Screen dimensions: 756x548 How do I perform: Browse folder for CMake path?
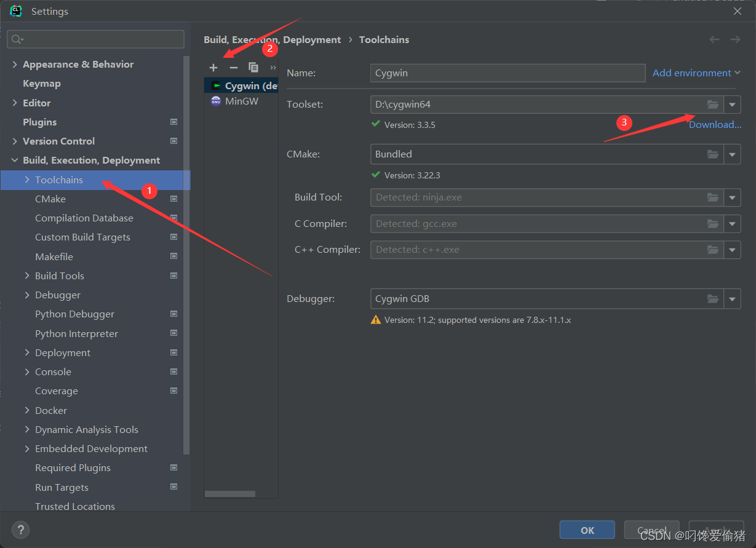(713, 154)
